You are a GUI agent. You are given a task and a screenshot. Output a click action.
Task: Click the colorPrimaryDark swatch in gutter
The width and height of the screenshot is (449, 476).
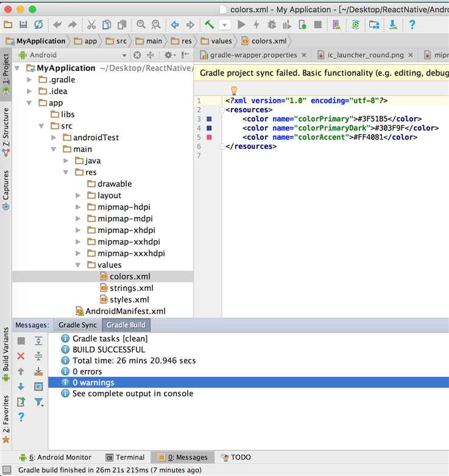tap(209, 128)
